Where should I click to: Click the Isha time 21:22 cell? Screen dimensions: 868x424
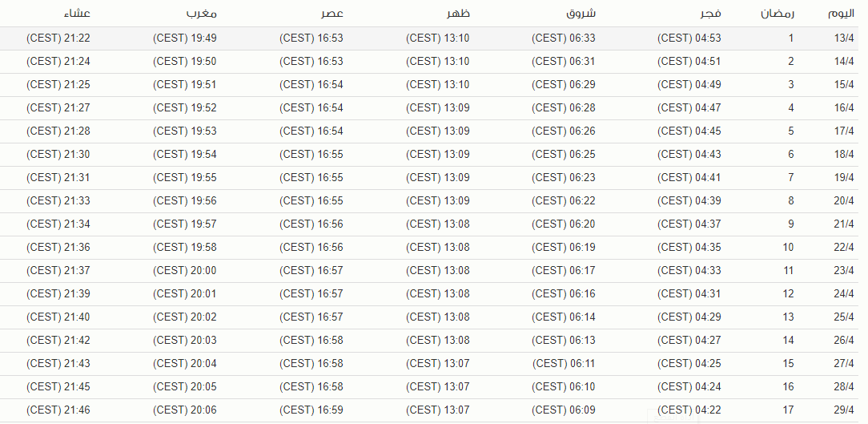point(58,38)
